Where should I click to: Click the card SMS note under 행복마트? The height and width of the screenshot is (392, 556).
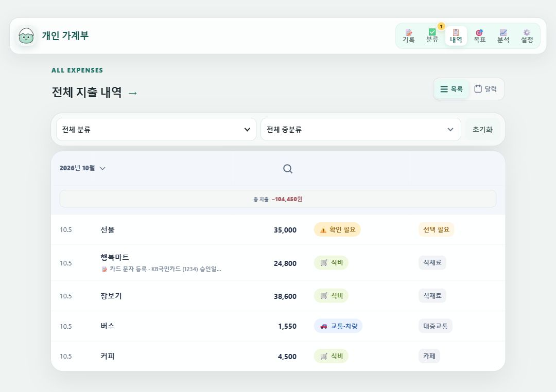tap(161, 269)
